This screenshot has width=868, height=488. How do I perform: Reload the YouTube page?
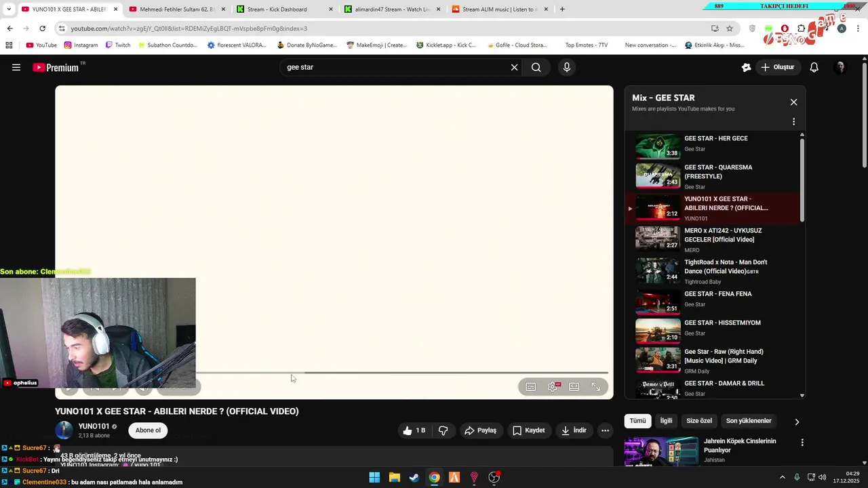(x=42, y=28)
